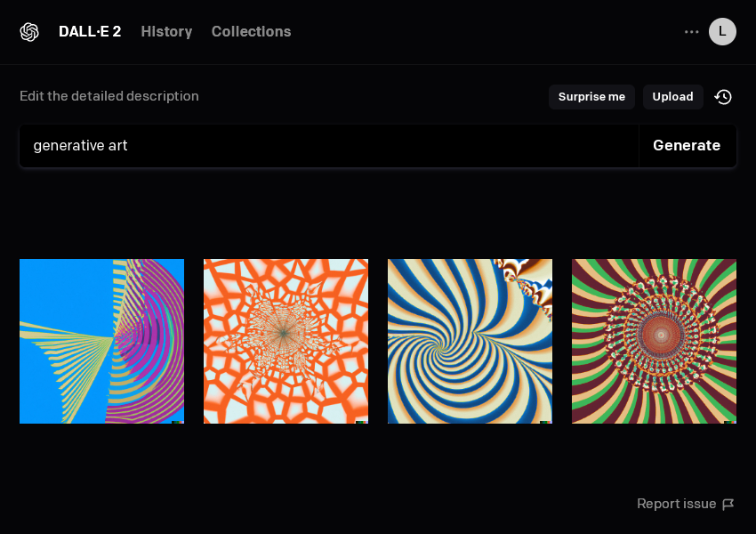
Task: Click the DALL·E watermark on blue-magenta image
Action: 176,422
